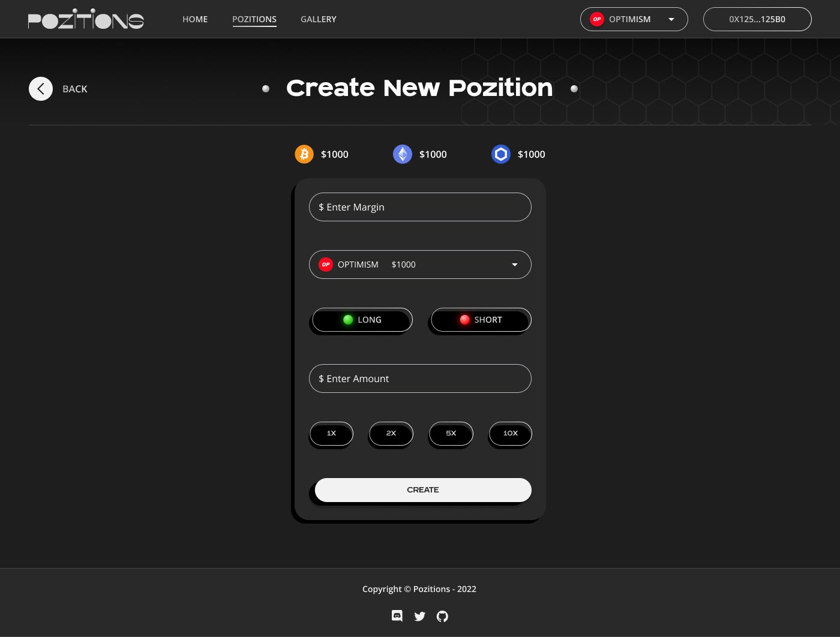The height and width of the screenshot is (637, 840).
Task: Focus the Enter Amount input field
Action: click(420, 378)
